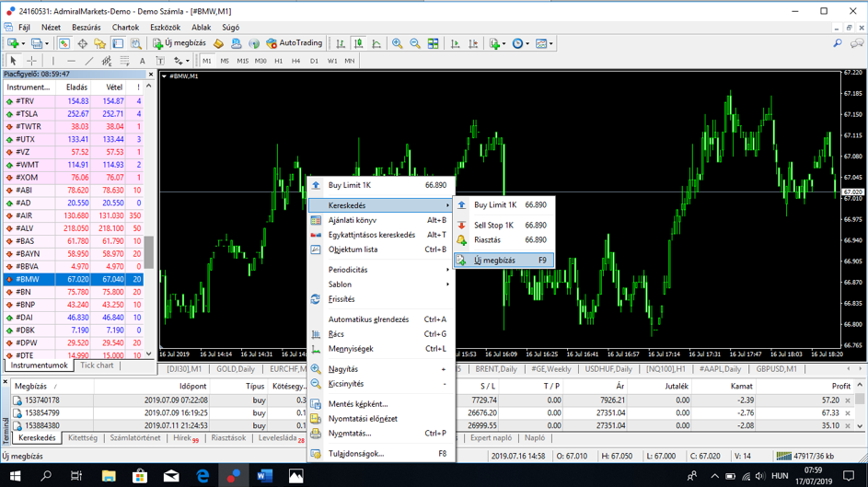
Task: Select the Fibonacci retracement tool
Action: click(x=124, y=61)
